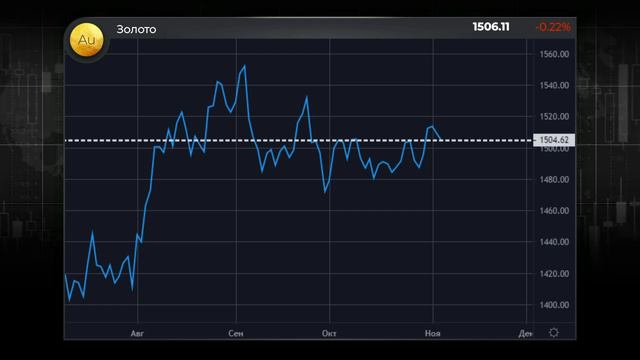The width and height of the screenshot is (640, 360).
Task: Click the 1560.00 price axis label
Action: [554, 54]
